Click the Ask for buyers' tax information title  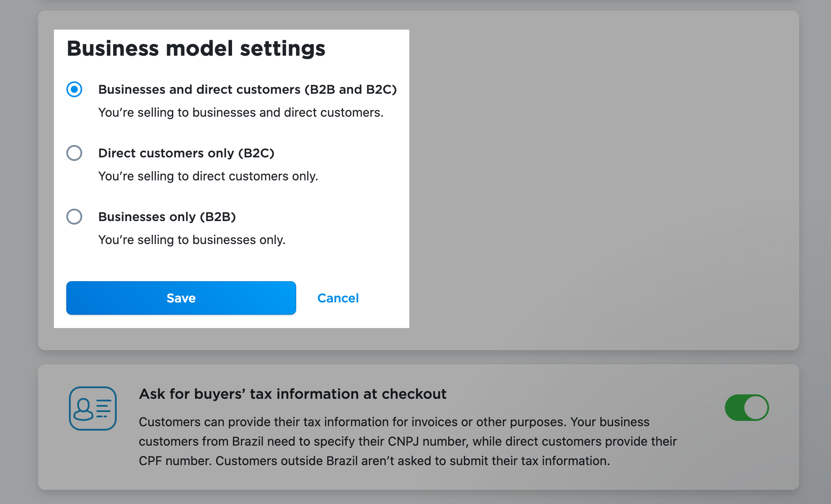pos(292,394)
